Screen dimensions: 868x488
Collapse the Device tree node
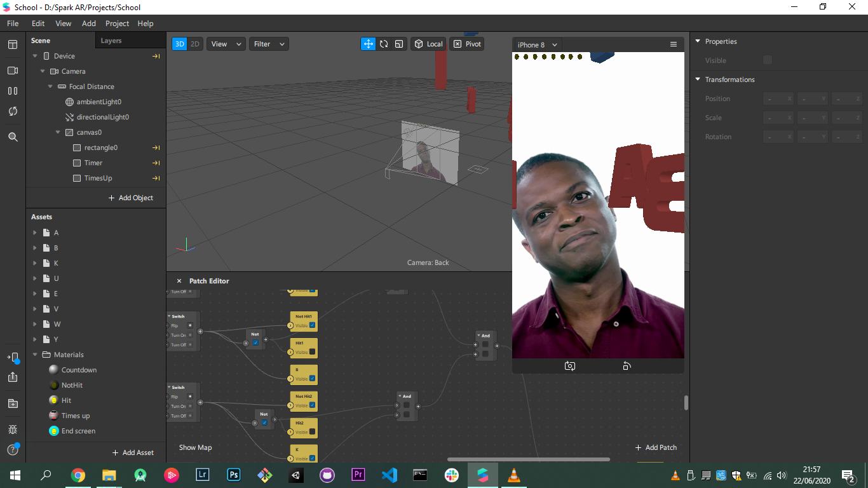tap(35, 56)
